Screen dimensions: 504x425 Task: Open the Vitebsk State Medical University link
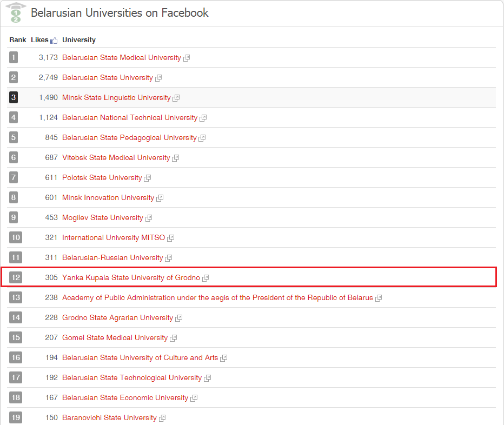click(x=116, y=157)
